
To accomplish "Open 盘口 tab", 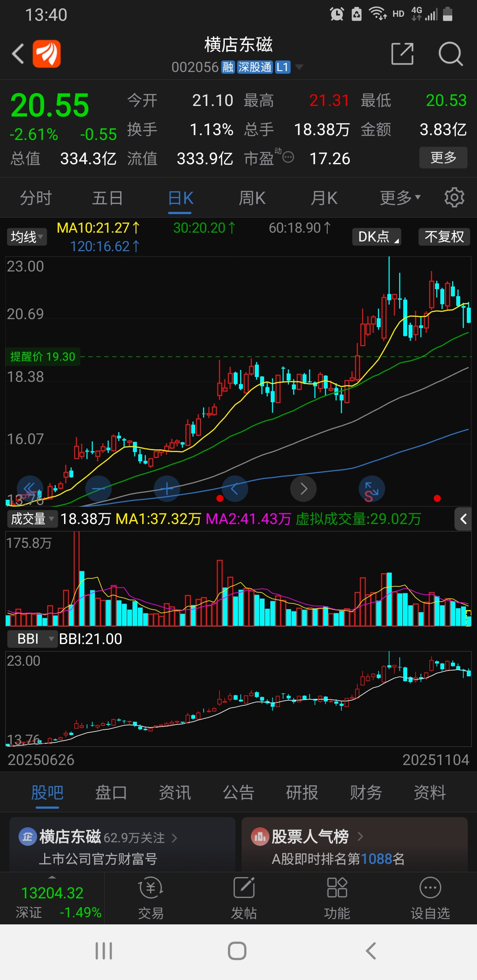I will click(111, 793).
